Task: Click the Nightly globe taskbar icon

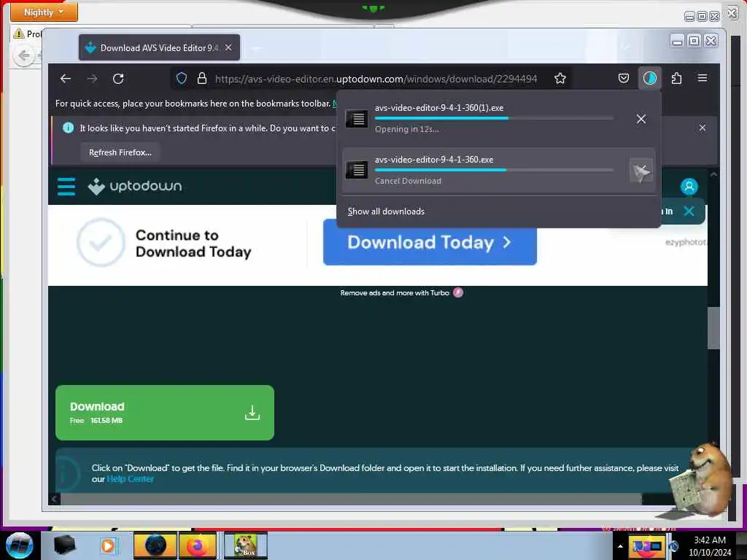Action: pos(155,545)
